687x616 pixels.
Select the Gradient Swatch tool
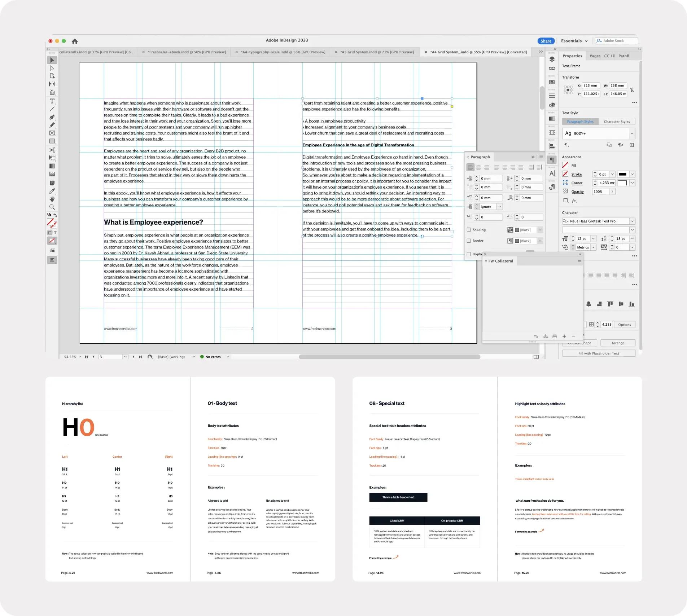click(x=52, y=166)
